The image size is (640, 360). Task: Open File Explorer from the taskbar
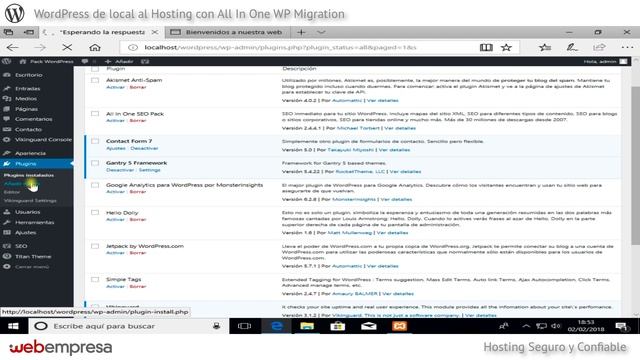click(307, 326)
